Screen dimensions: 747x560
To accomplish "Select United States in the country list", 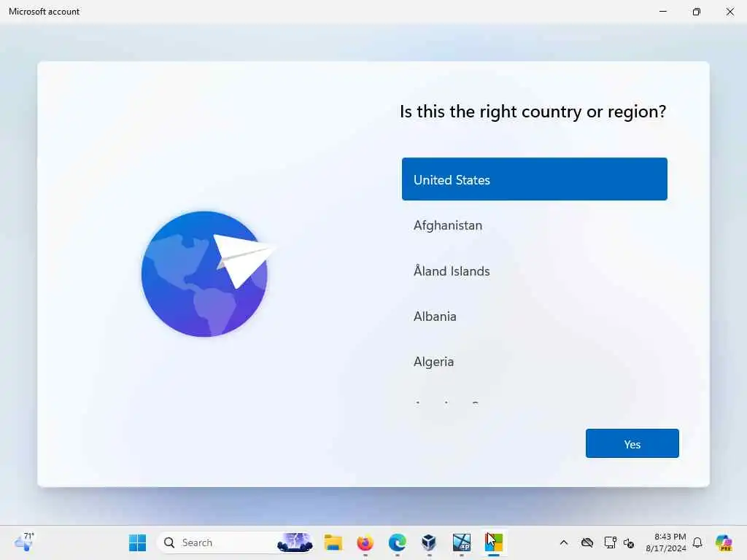I will click(534, 179).
